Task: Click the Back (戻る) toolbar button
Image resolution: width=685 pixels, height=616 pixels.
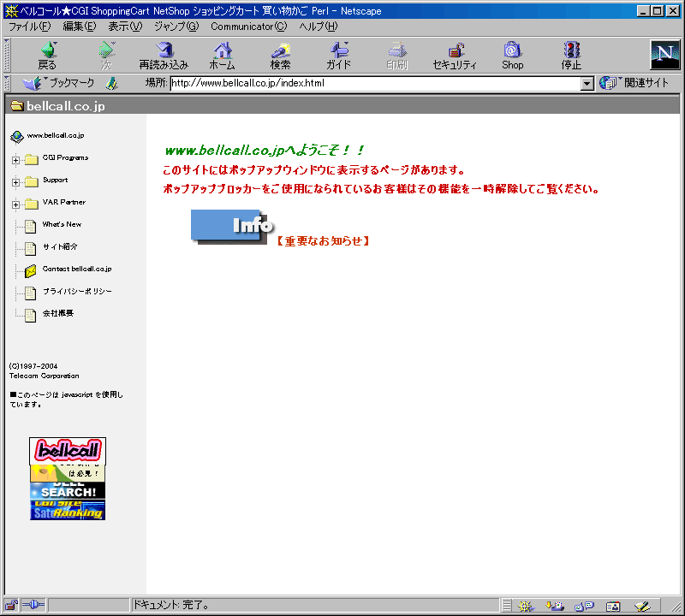Action: coord(48,56)
